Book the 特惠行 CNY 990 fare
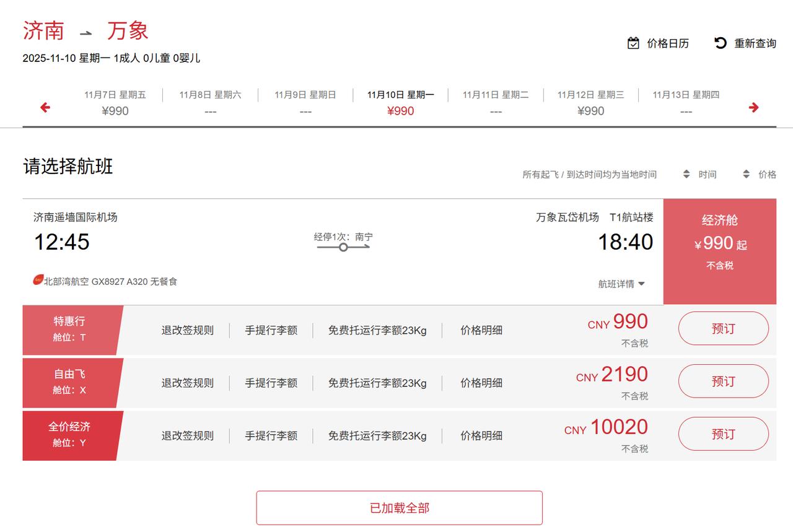This screenshot has height=532, width=793. [723, 329]
